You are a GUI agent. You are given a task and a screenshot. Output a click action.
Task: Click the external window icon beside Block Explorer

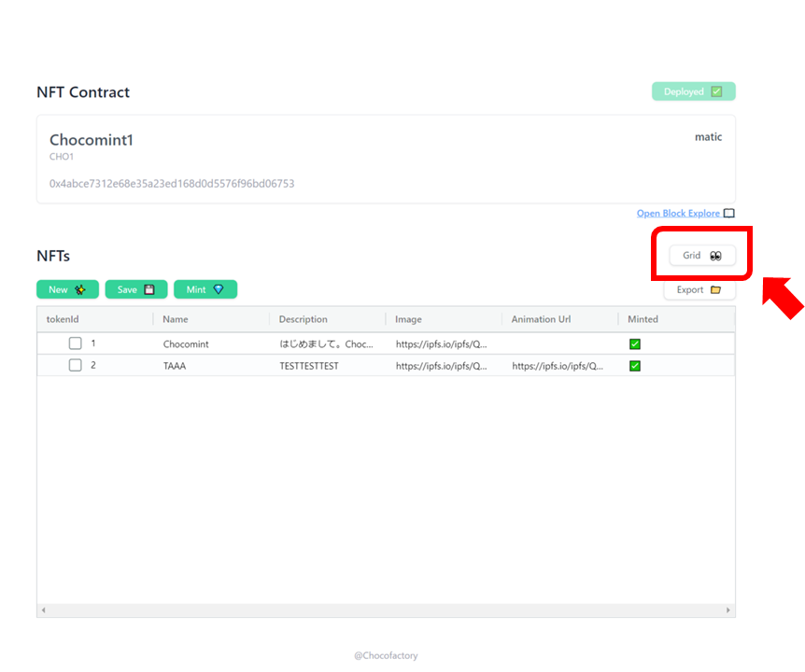[729, 214]
